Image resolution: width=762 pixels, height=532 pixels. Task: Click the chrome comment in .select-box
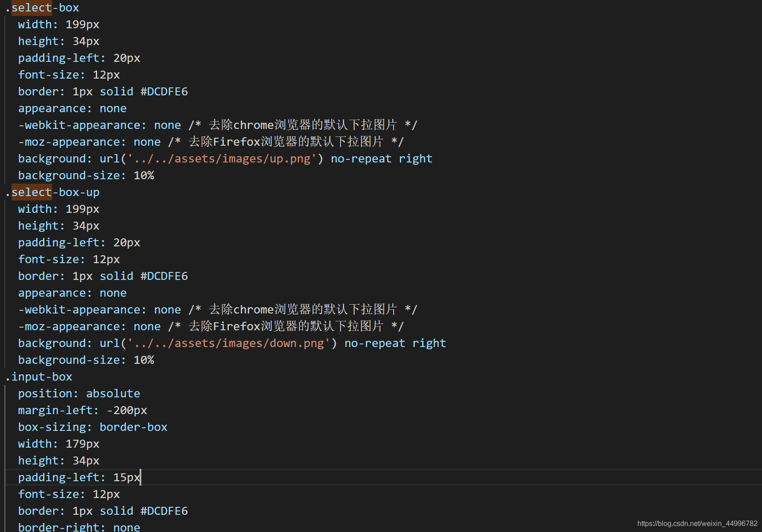(303, 125)
